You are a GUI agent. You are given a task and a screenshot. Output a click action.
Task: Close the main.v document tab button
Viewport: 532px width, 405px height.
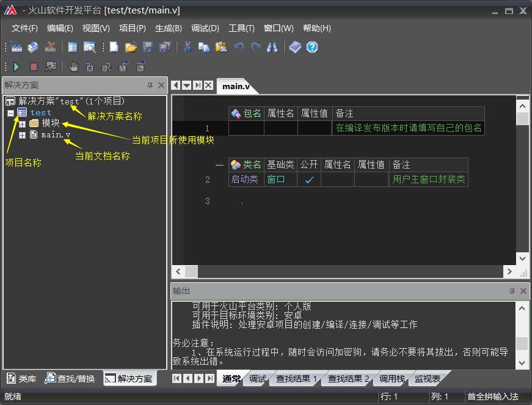(208, 86)
